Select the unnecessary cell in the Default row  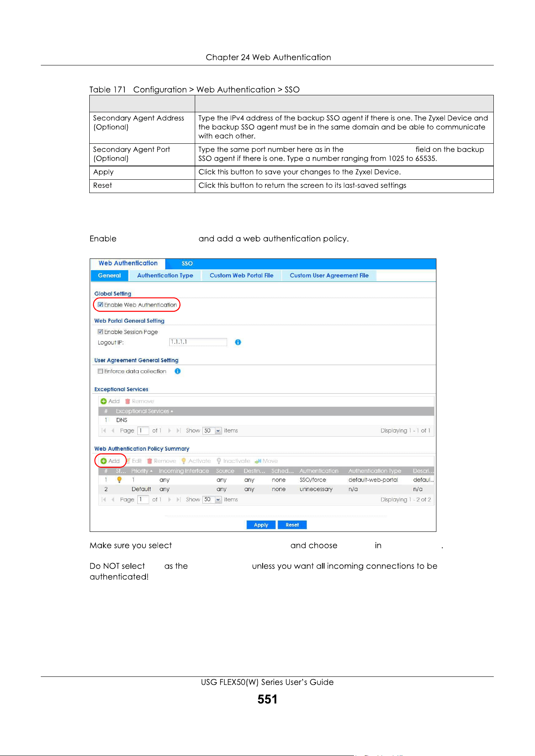click(x=316, y=489)
